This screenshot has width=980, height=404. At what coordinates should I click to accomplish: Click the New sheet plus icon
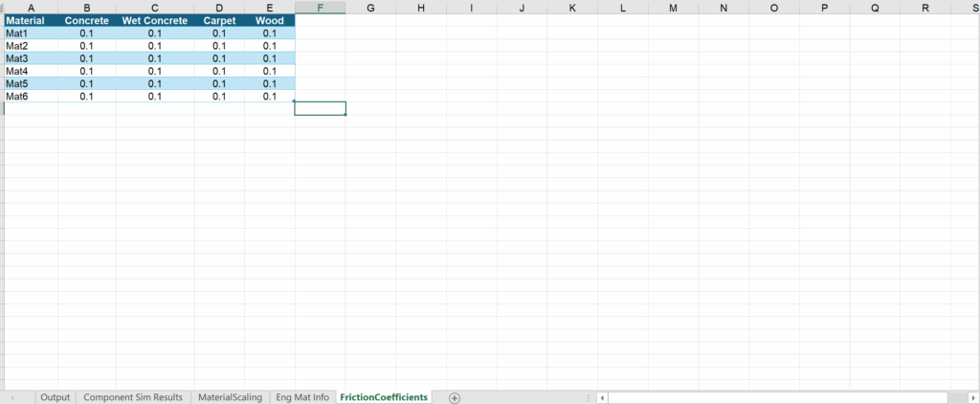point(455,397)
